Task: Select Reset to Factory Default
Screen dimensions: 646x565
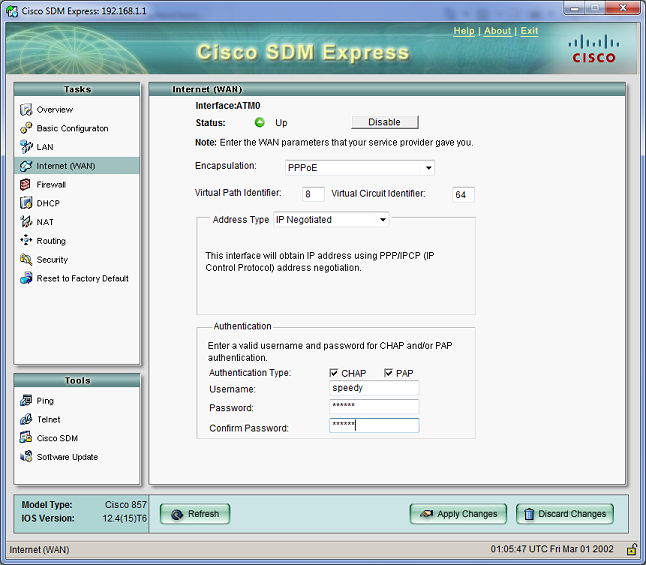Action: click(x=82, y=278)
